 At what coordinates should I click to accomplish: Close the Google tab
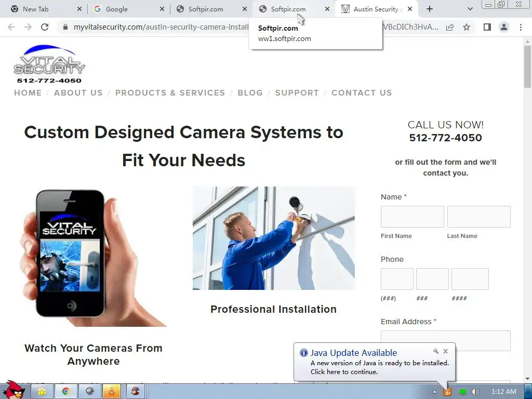click(x=162, y=9)
